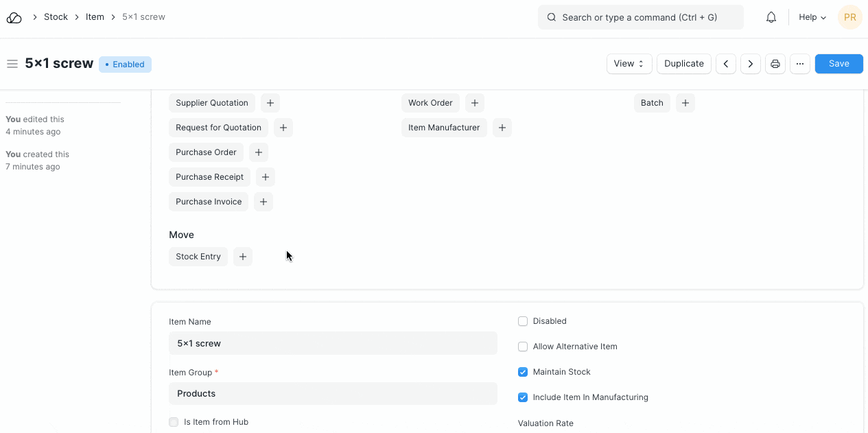The height and width of the screenshot is (433, 868).
Task: Add new Work Order plus icon
Action: 474,103
